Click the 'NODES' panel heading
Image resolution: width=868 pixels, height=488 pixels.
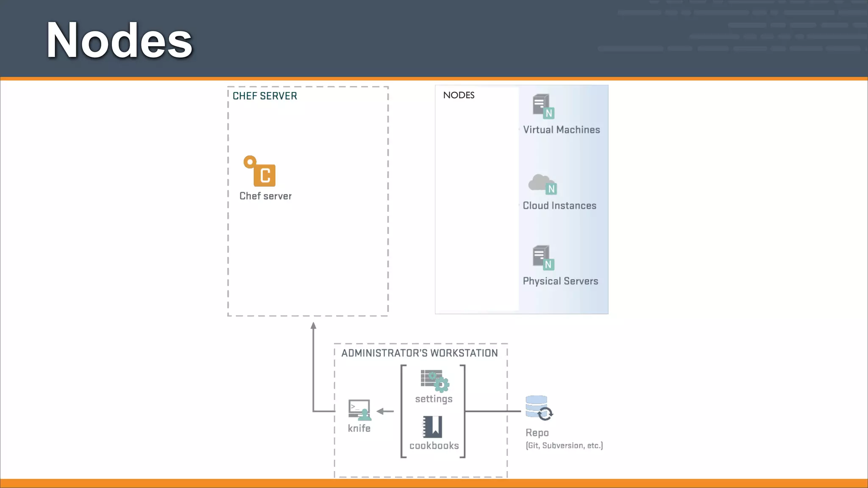459,95
